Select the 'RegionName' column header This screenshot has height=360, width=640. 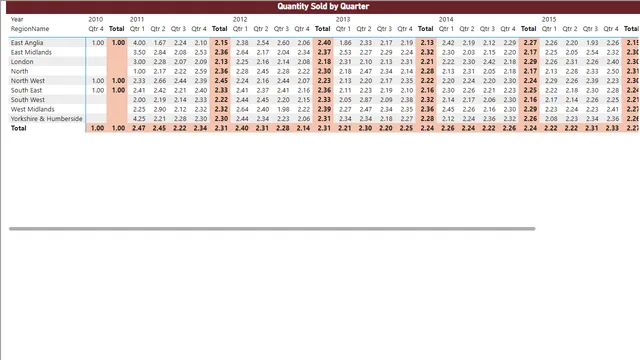[30, 29]
